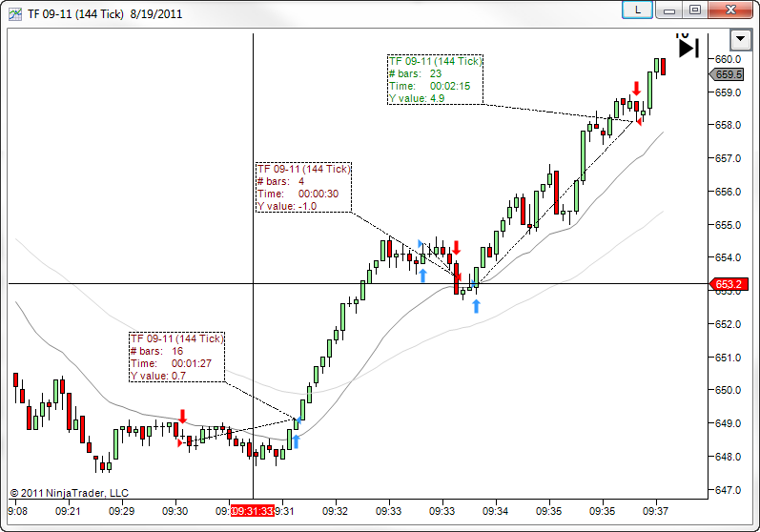Click the '© 2011 NinjaTrader, LLC' text
The height and width of the screenshot is (532, 760).
[70, 493]
